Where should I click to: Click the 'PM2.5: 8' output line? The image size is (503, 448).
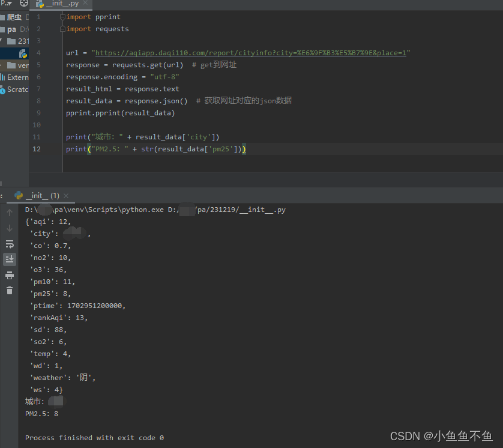click(x=41, y=414)
